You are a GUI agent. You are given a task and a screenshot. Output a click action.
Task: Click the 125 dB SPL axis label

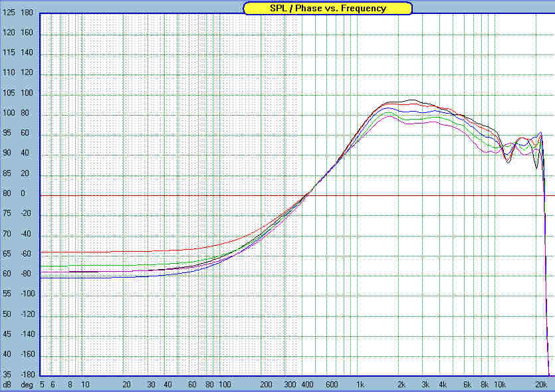point(9,13)
